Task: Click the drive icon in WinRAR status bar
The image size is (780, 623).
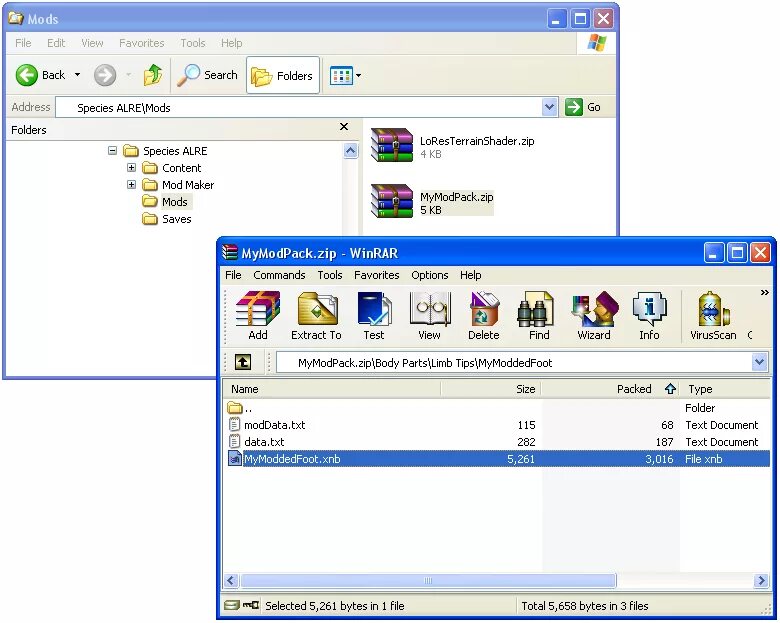Action: [x=231, y=605]
